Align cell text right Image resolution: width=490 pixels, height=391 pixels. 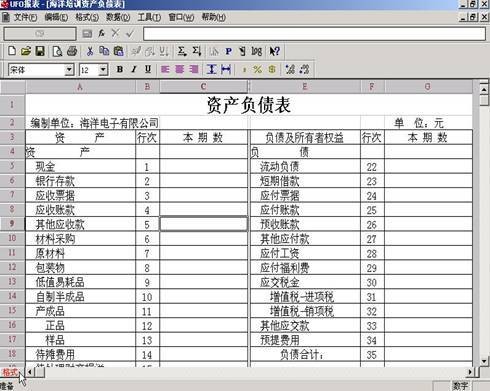tap(194, 69)
